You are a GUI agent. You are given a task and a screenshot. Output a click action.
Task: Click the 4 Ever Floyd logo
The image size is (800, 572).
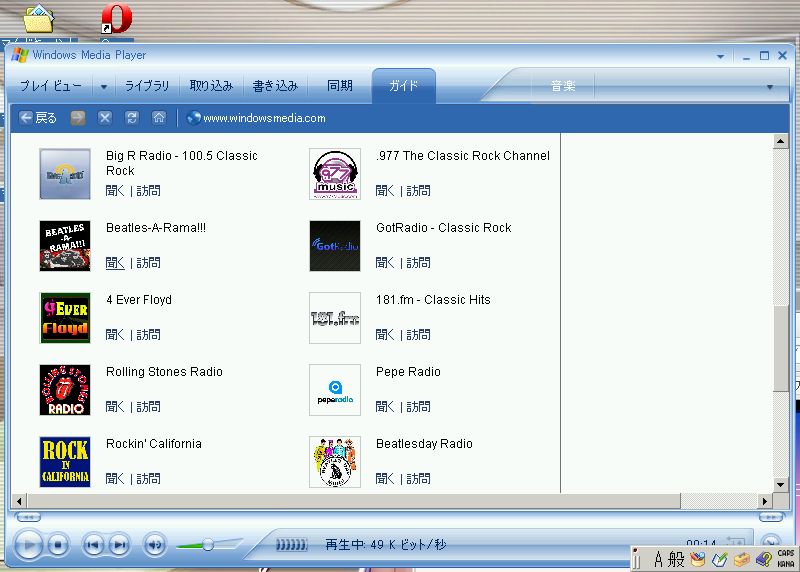(x=65, y=318)
